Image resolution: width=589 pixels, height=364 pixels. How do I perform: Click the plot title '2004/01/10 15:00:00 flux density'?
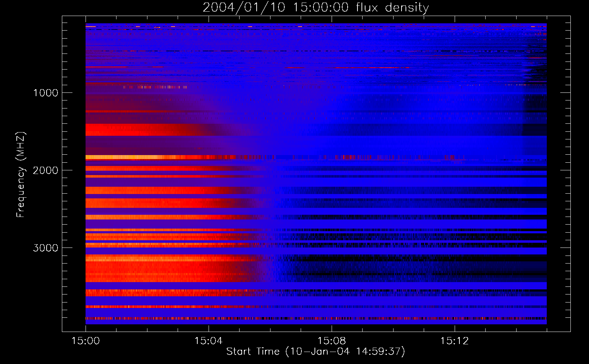click(x=316, y=7)
